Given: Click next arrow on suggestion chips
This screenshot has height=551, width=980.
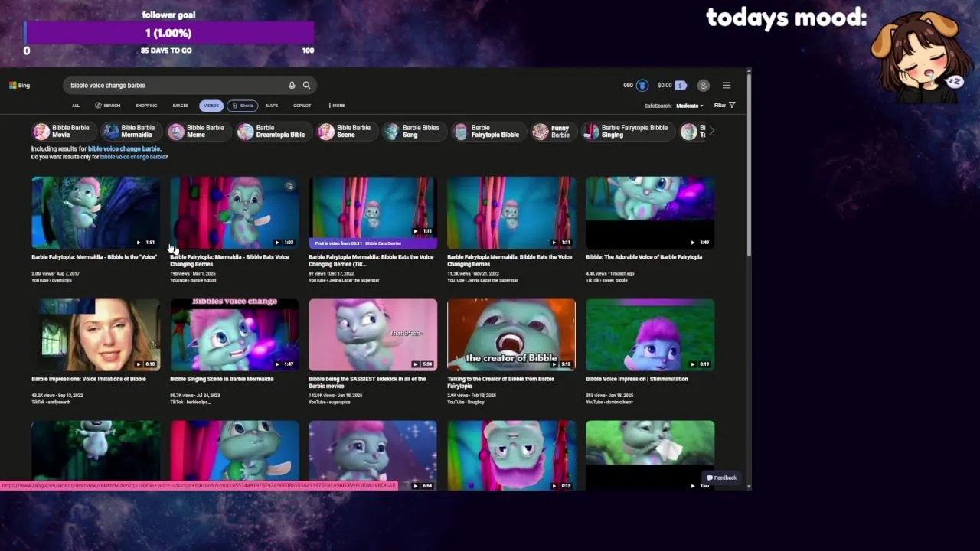Looking at the screenshot, I should click(x=711, y=131).
